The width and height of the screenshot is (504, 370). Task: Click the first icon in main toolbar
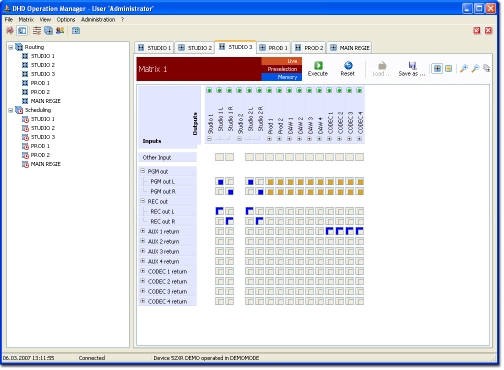coord(10,31)
